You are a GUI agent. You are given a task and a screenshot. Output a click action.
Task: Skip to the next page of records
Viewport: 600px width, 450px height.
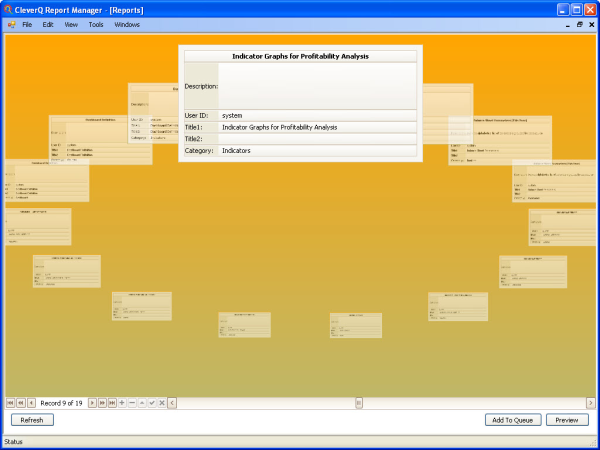point(102,402)
